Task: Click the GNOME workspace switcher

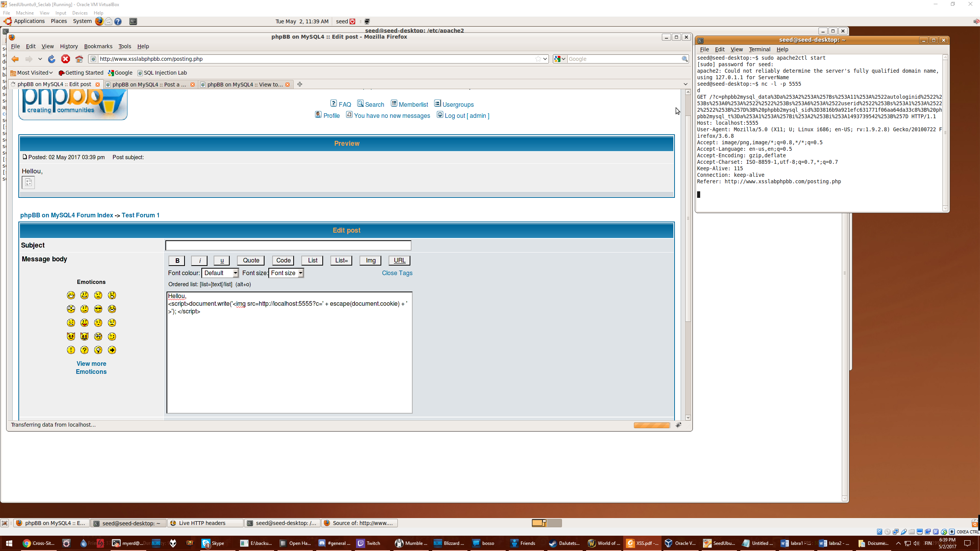Action: [x=547, y=523]
